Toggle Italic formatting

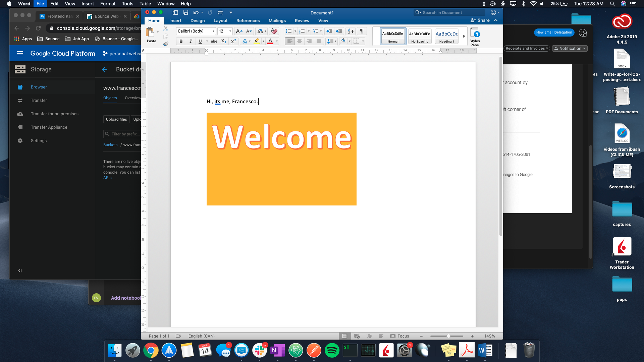191,41
